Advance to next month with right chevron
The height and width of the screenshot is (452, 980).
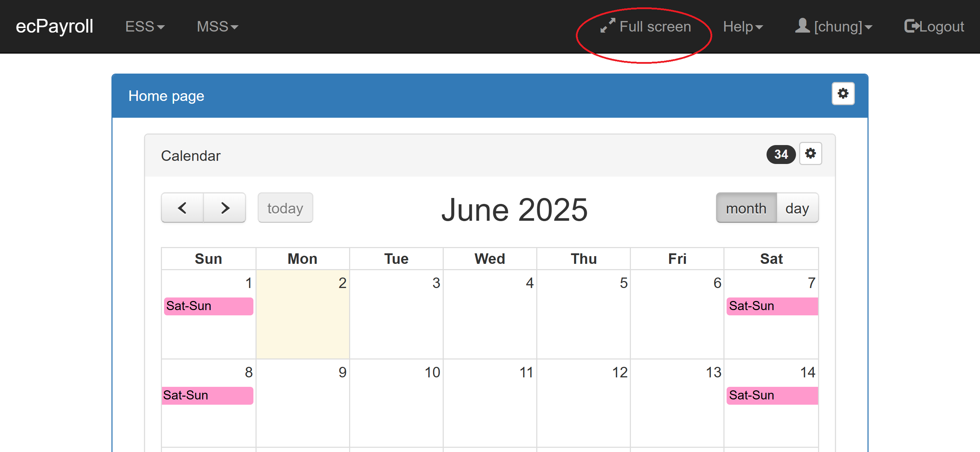coord(225,208)
